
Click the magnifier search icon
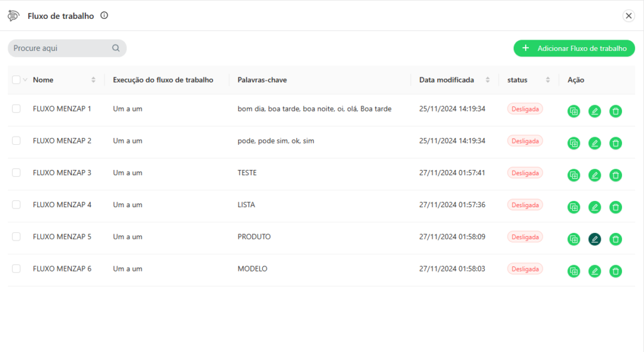point(116,48)
